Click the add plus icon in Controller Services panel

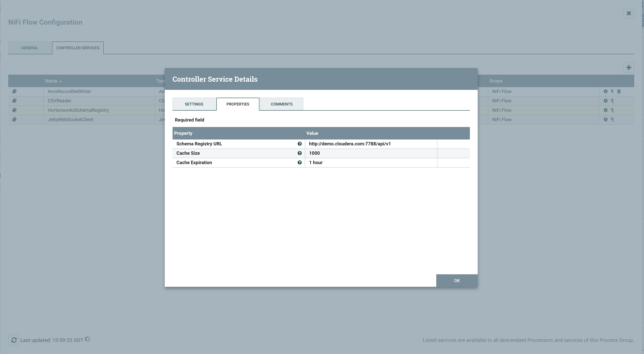(629, 68)
